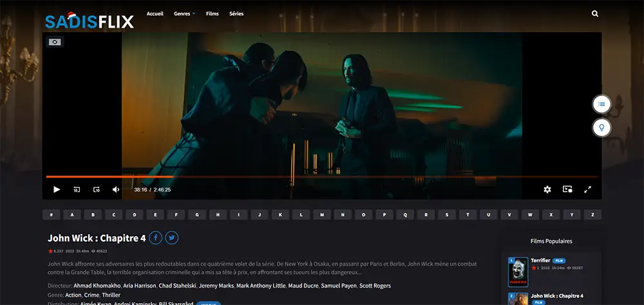Screen dimensions: 644x305
Task: Filter titles by letter Q
Action: tap(405, 215)
